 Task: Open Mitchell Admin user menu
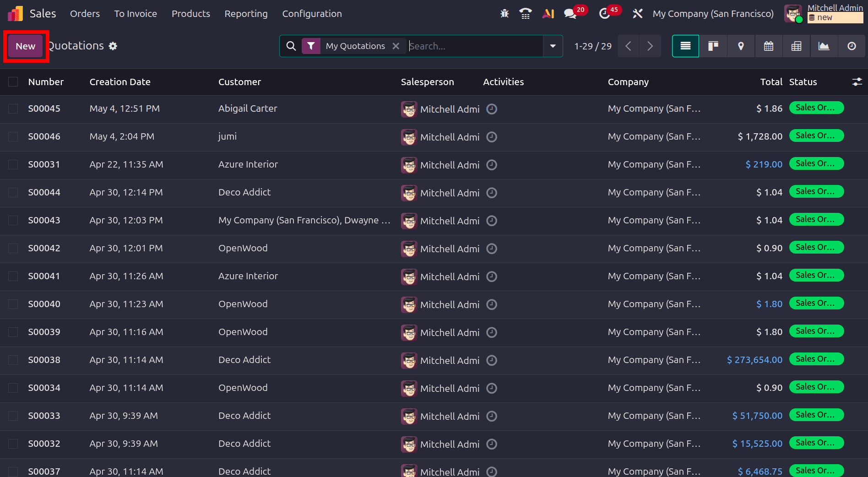click(835, 13)
